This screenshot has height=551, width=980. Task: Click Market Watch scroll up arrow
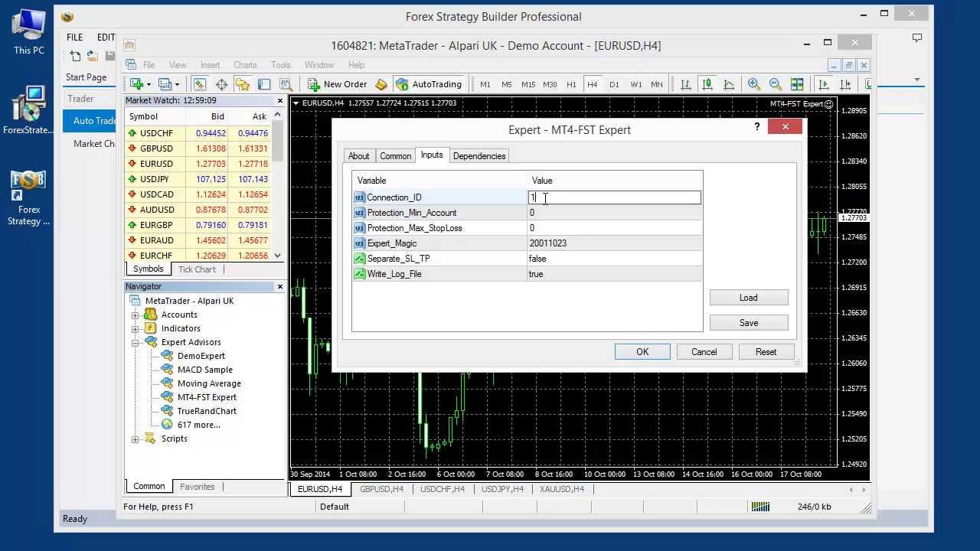click(277, 115)
